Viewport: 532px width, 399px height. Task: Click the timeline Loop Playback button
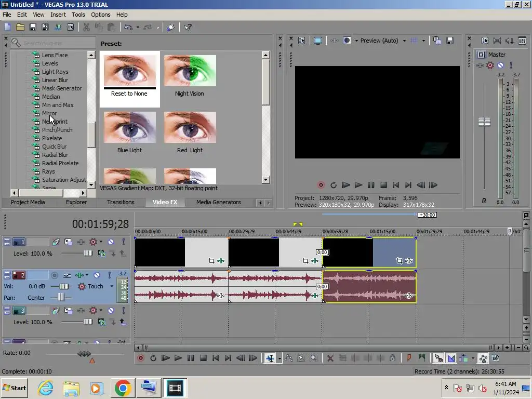[x=153, y=358]
